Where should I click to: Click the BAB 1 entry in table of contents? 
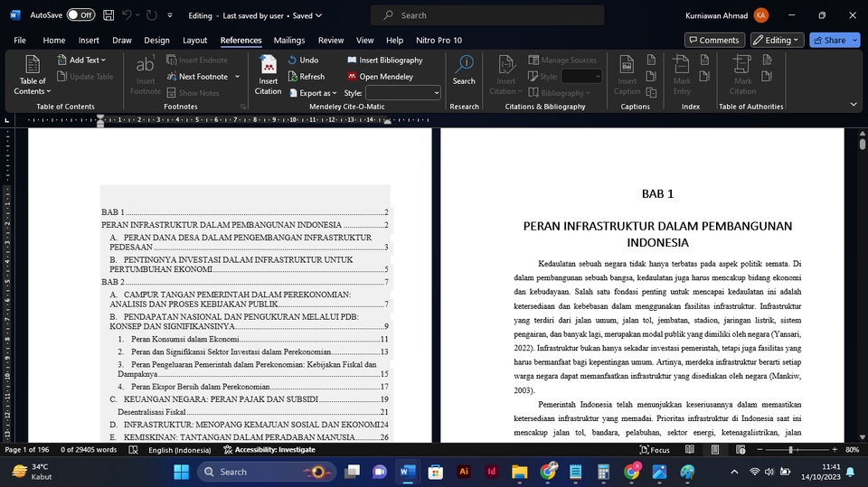[245, 212]
